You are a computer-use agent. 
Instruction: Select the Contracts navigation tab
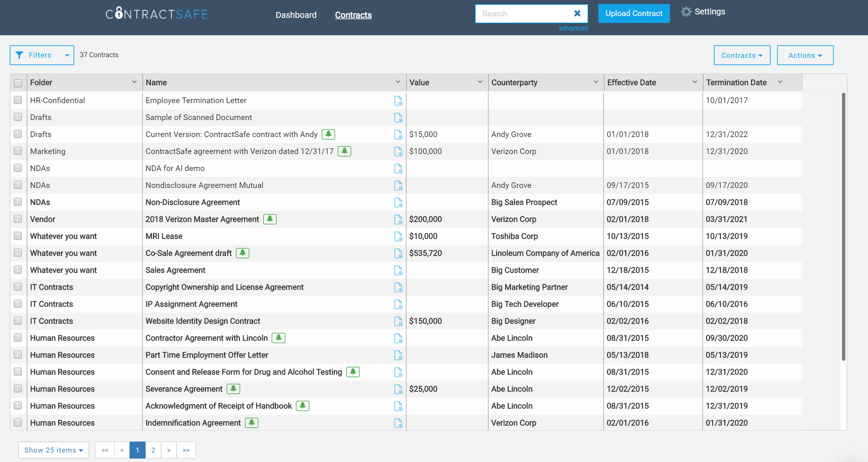click(353, 15)
